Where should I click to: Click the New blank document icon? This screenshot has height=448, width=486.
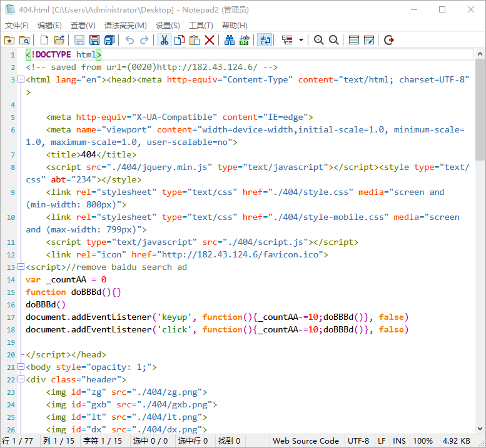coord(44,40)
